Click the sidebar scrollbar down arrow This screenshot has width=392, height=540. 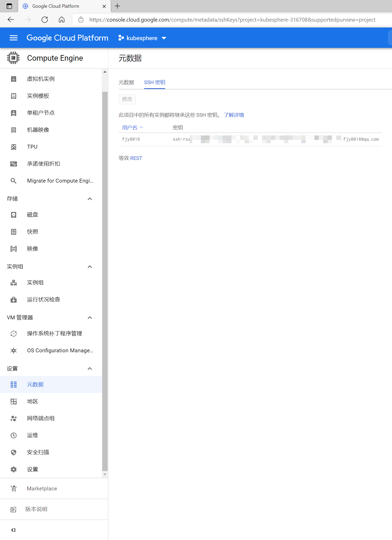coord(105,474)
